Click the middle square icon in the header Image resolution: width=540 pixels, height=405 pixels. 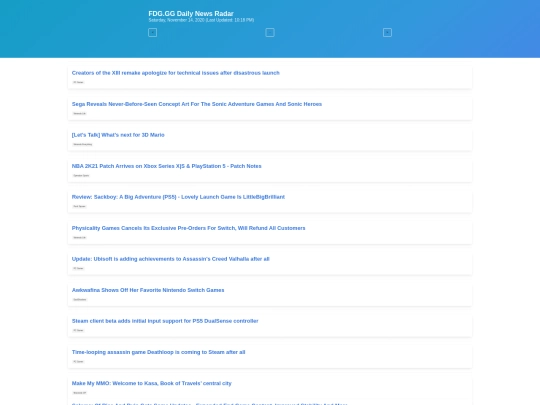[270, 33]
